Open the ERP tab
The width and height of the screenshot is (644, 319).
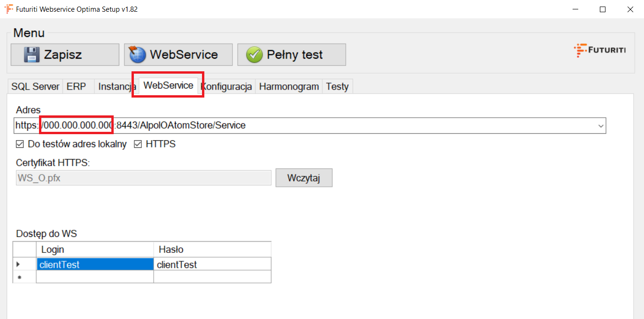(x=76, y=87)
